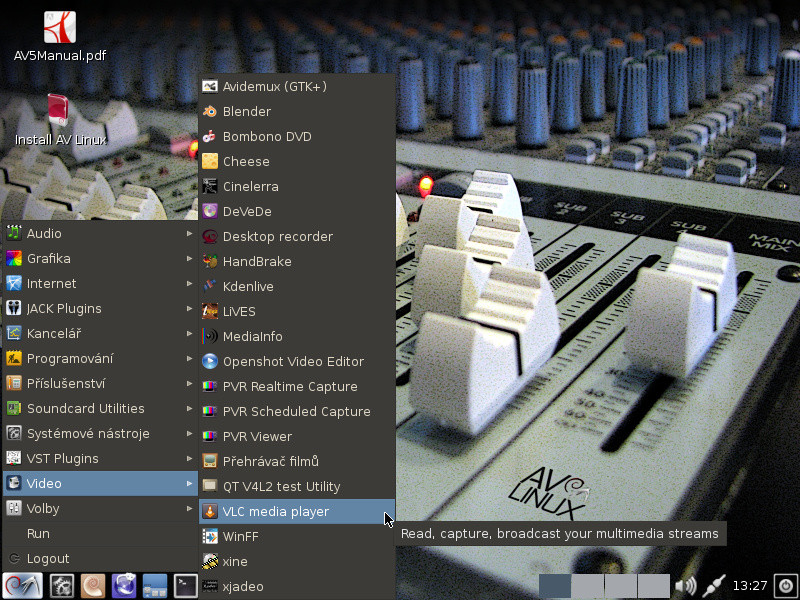
Task: Open the Systémové nástroje menu category
Action: coord(100,433)
